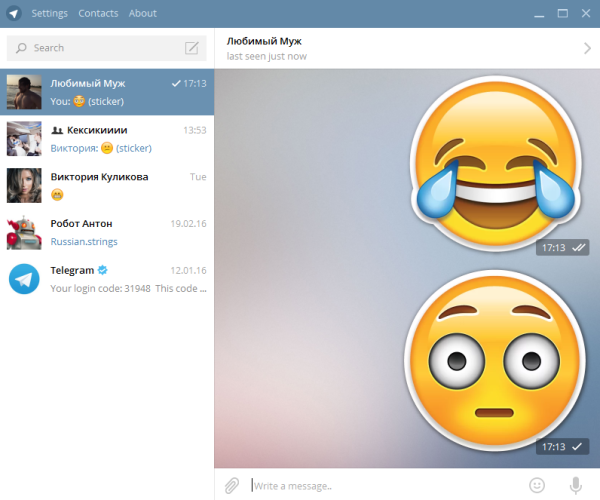This screenshot has height=500, width=600.
Task: Click the Telegram chat avatar icon
Action: (24, 278)
